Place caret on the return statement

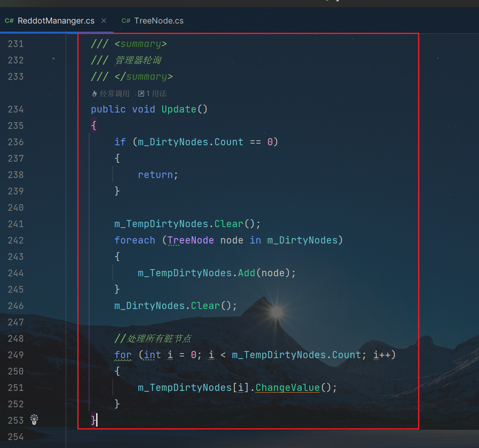[155, 175]
